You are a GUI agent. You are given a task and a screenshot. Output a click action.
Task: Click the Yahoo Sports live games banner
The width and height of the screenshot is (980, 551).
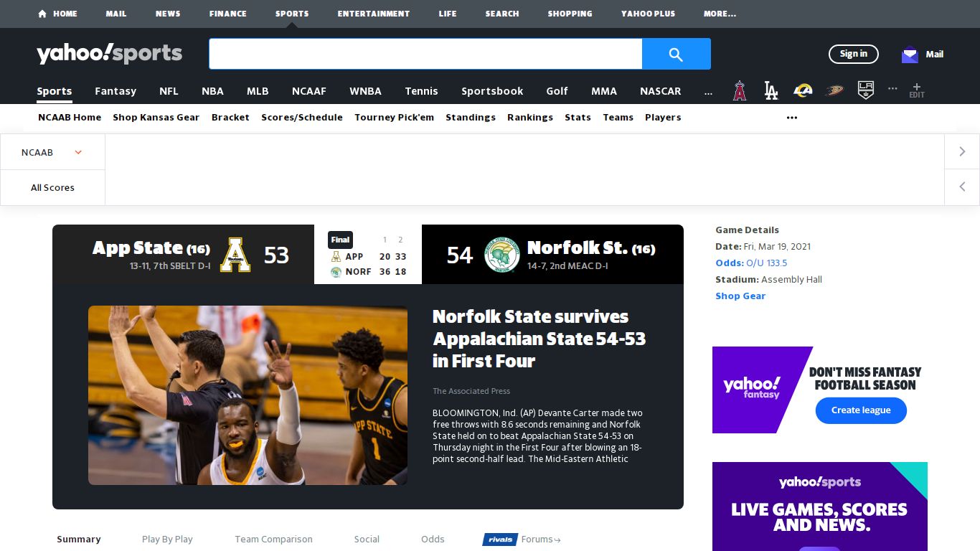click(820, 507)
